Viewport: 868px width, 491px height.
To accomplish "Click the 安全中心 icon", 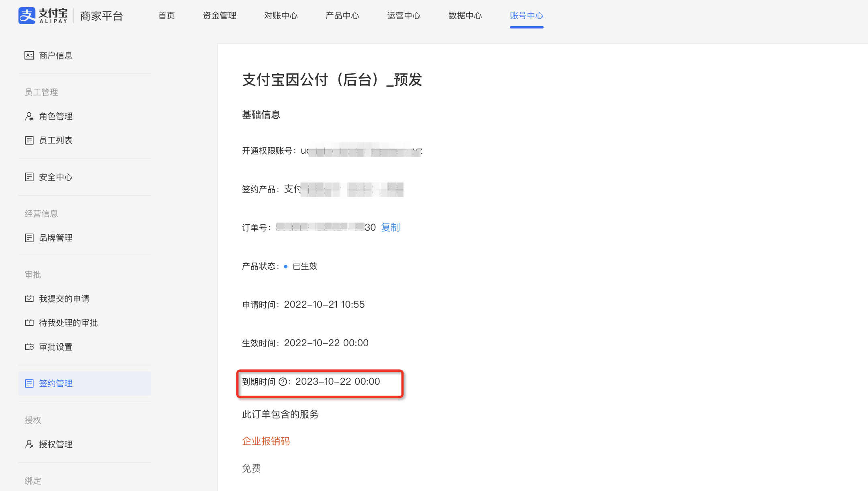I will [x=29, y=177].
